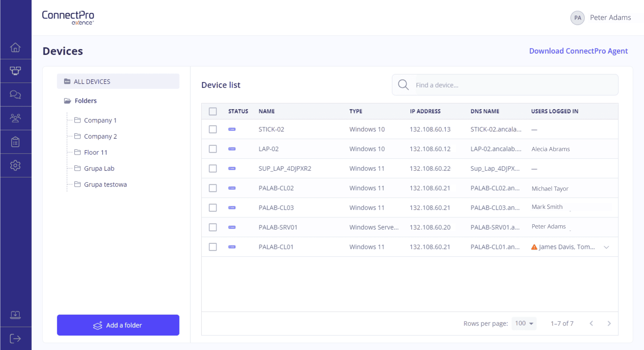Click the Find a device search field

pos(513,85)
